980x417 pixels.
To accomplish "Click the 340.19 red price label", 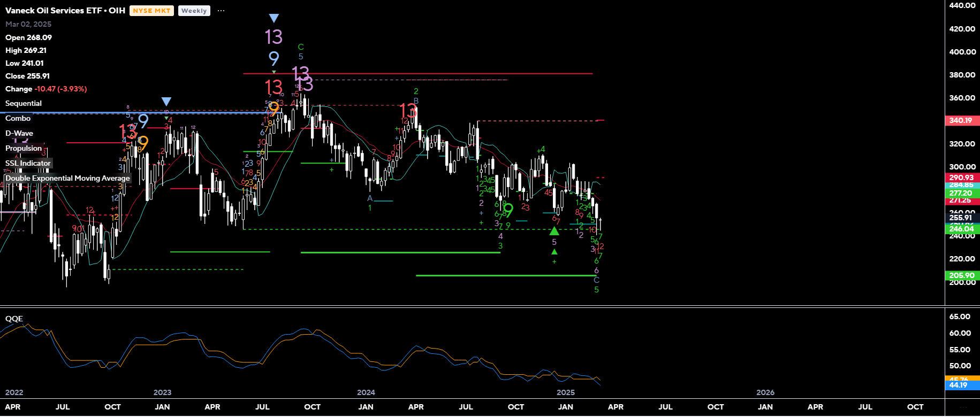I will [961, 121].
